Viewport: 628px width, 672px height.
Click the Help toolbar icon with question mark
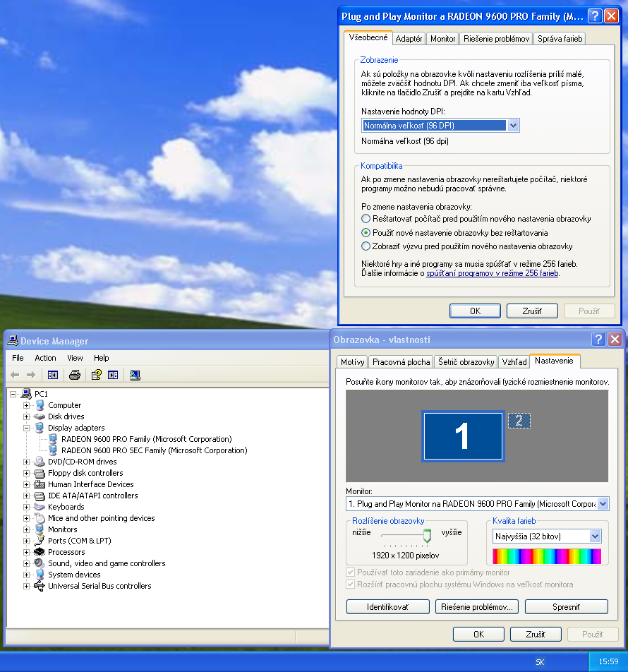[x=97, y=375]
